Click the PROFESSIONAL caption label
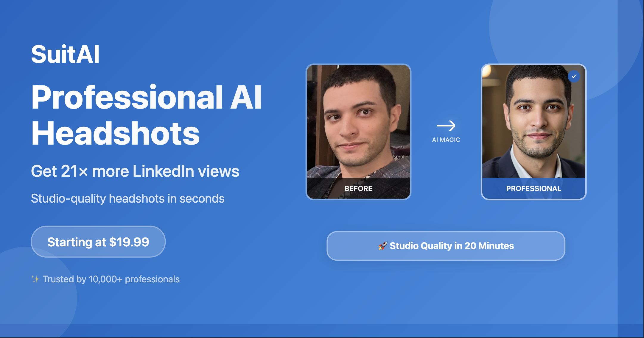Image resolution: width=644 pixels, height=338 pixels. point(533,188)
